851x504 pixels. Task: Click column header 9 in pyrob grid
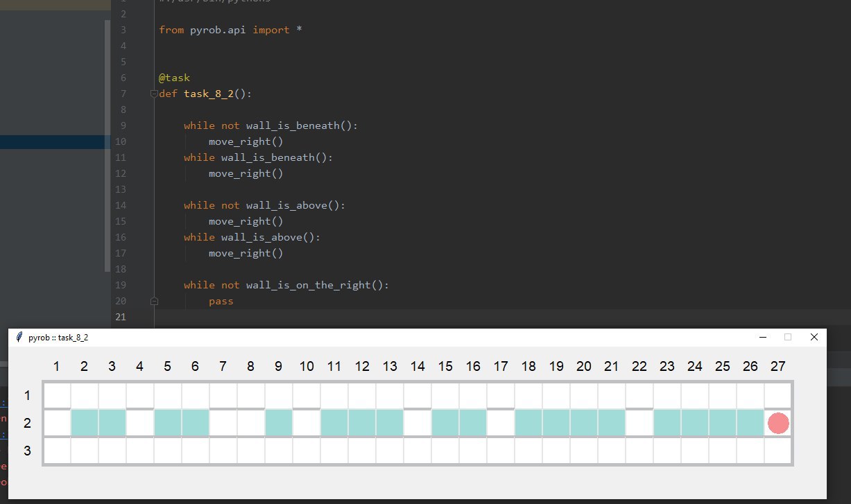tap(279, 366)
